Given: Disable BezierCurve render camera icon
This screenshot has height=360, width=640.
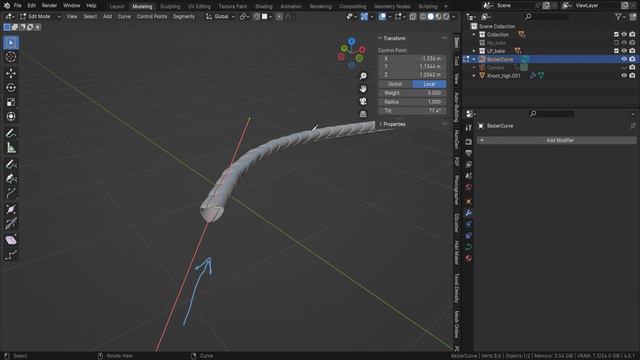Looking at the screenshot, I should 632,59.
